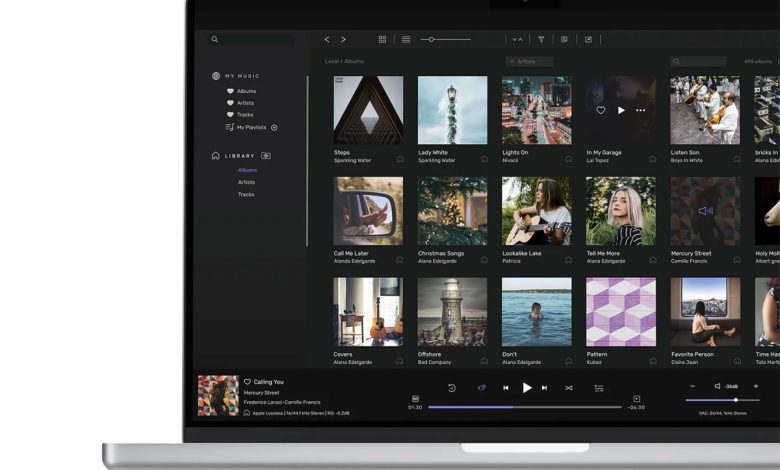Toggle the highlighted repeat mode

click(481, 388)
